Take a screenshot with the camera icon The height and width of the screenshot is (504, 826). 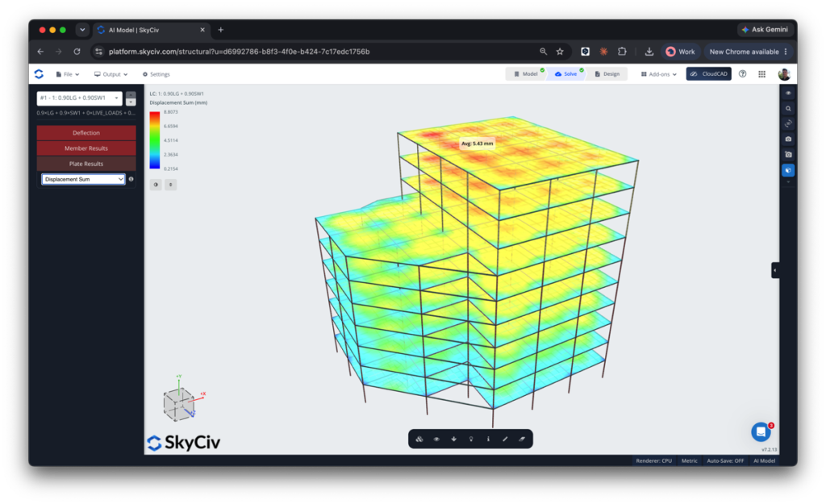point(788,139)
